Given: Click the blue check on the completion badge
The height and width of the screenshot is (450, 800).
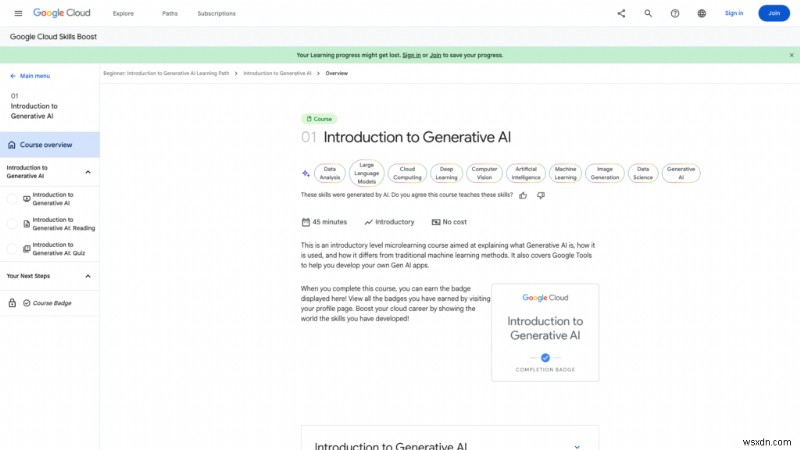Looking at the screenshot, I should [x=545, y=358].
